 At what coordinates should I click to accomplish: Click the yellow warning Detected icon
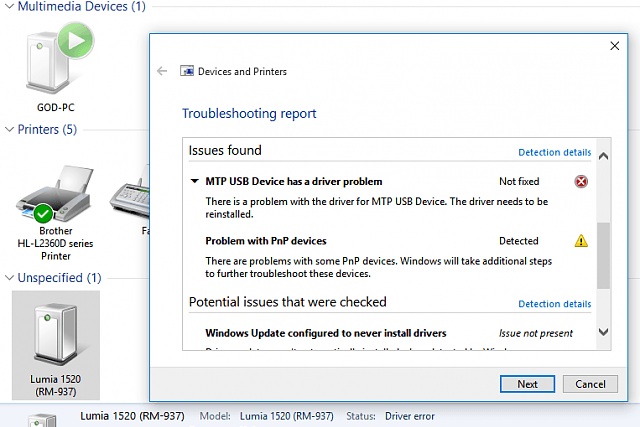tap(581, 241)
